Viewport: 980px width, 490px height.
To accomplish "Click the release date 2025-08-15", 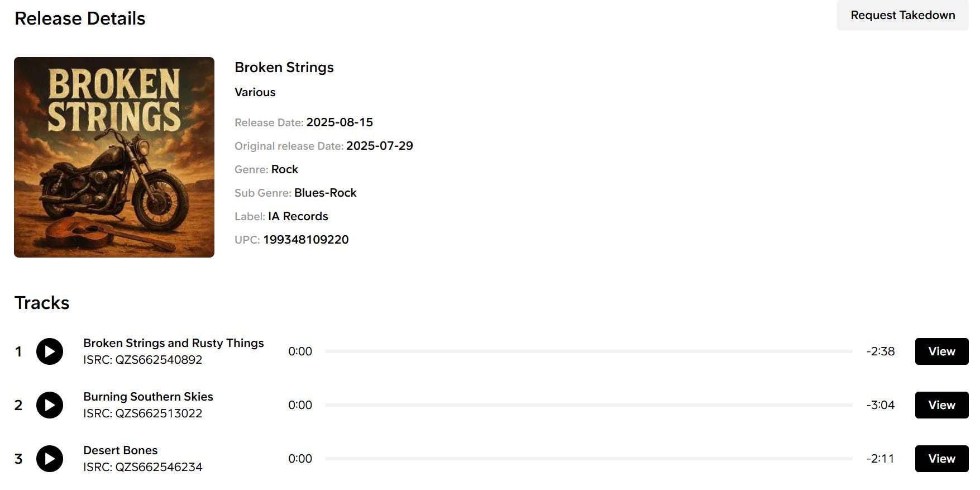I will (x=340, y=122).
